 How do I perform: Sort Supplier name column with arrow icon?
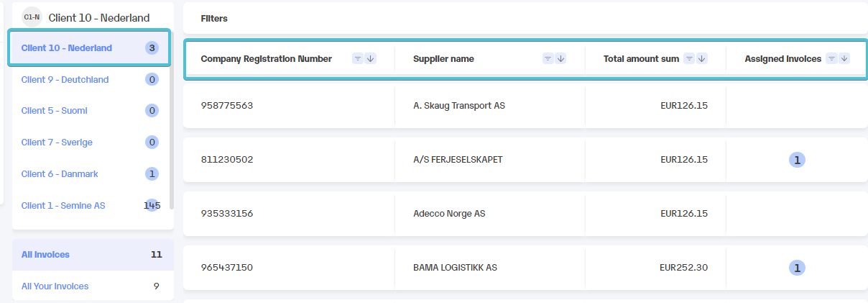click(x=561, y=59)
